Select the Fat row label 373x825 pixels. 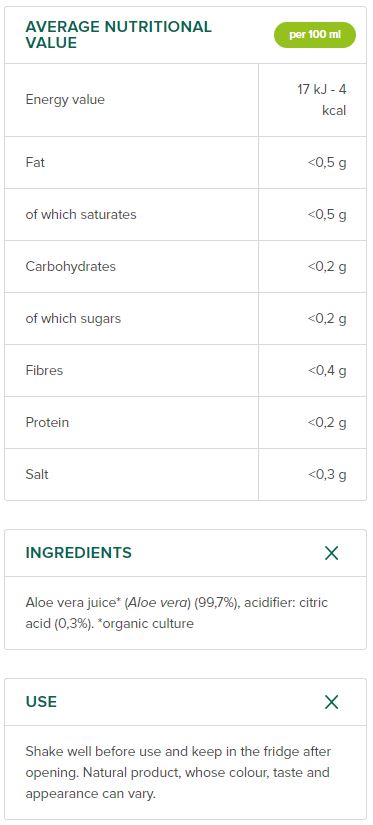pos(35,162)
